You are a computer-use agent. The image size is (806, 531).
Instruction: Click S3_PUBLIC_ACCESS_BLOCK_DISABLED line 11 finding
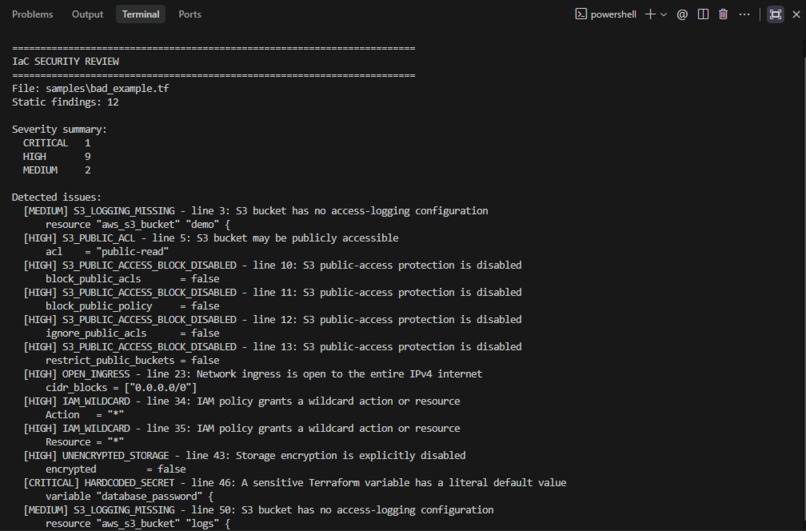coord(272,292)
